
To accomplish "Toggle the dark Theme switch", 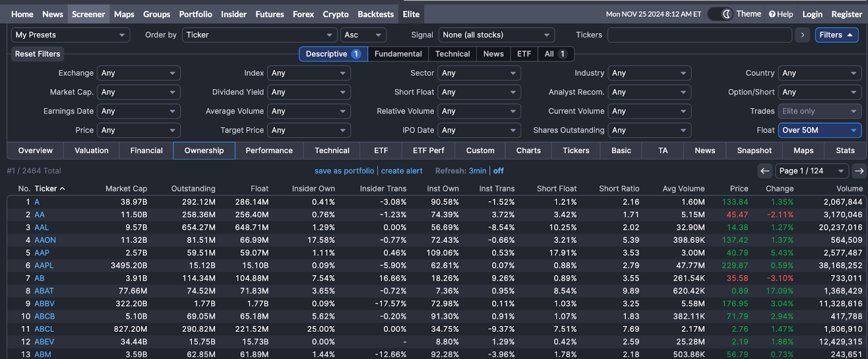I will point(720,14).
